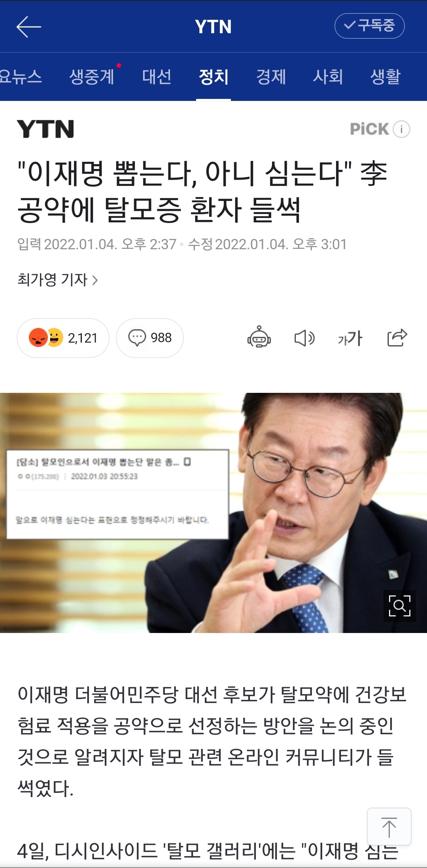Toggle the 구독중 subscription button
Viewport: 427px width, 868px height.
point(369,26)
